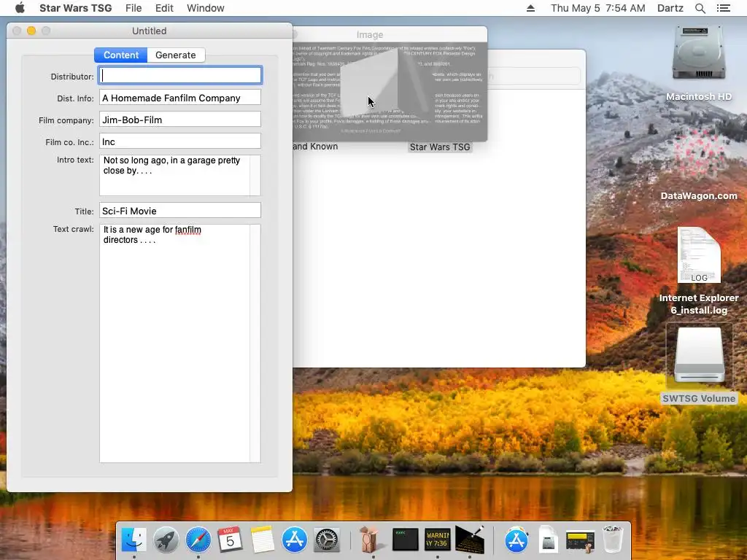
Task: Click the Film company field Jim-Bob-Film
Action: (180, 120)
